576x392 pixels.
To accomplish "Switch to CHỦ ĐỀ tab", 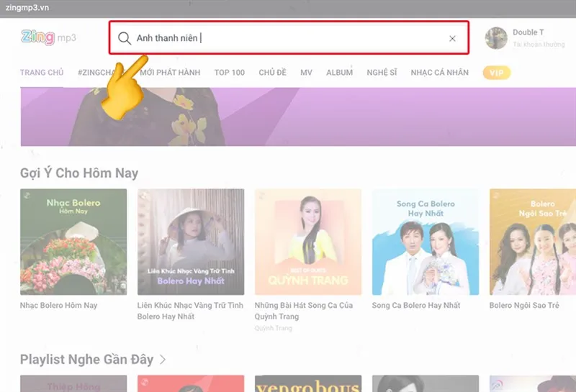I will point(272,73).
